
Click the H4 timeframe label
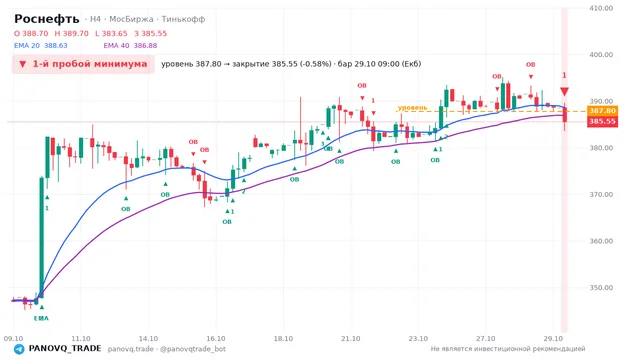(x=95, y=19)
